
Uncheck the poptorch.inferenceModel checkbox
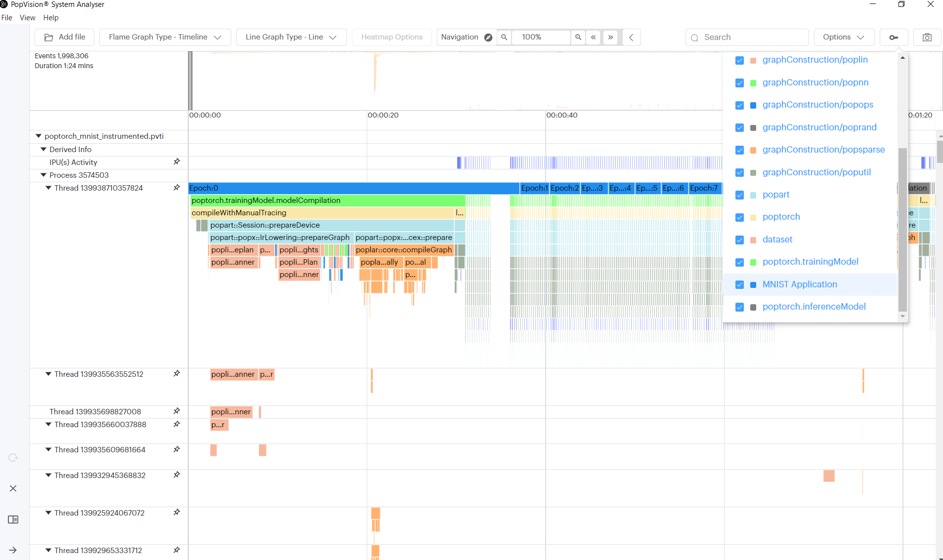(x=739, y=307)
